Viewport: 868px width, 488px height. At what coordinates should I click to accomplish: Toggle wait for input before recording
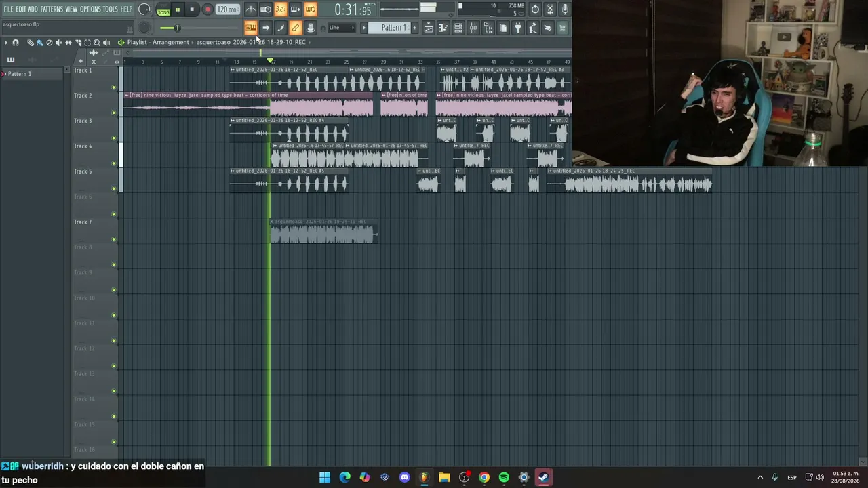point(266,9)
